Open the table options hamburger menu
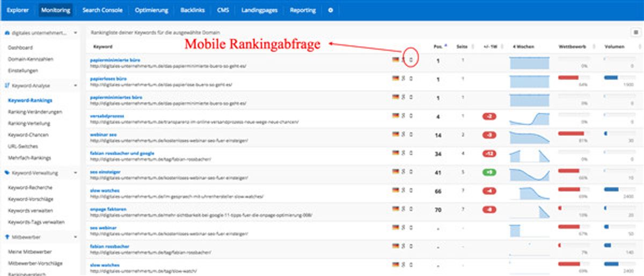Screen dimensions: 644x276 click(x=635, y=33)
